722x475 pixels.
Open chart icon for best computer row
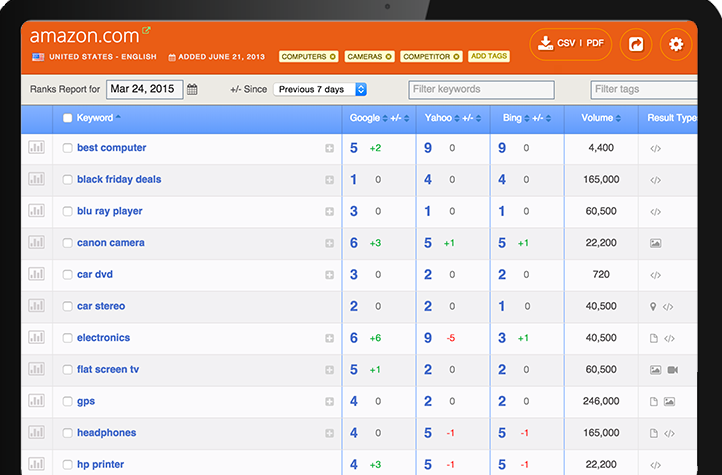37,148
